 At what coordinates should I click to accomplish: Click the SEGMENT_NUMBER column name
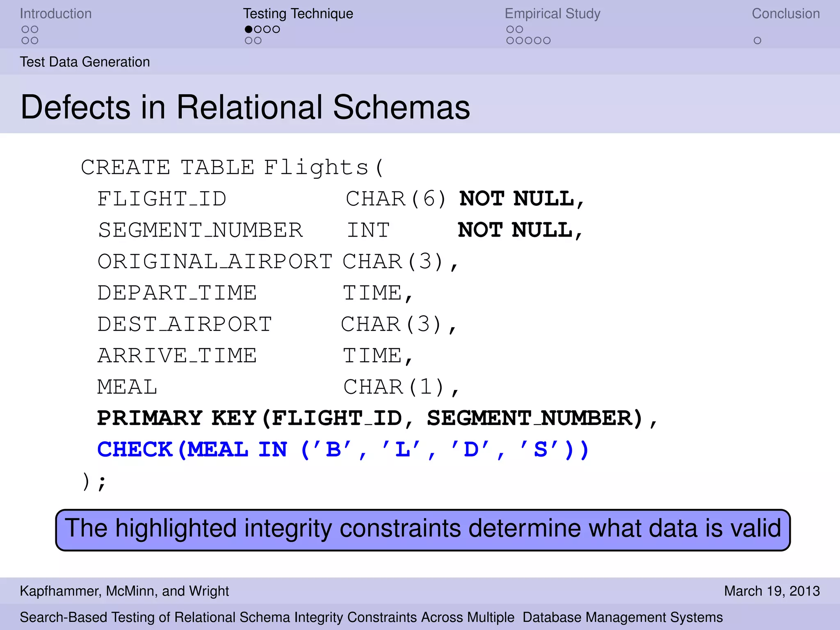point(201,230)
